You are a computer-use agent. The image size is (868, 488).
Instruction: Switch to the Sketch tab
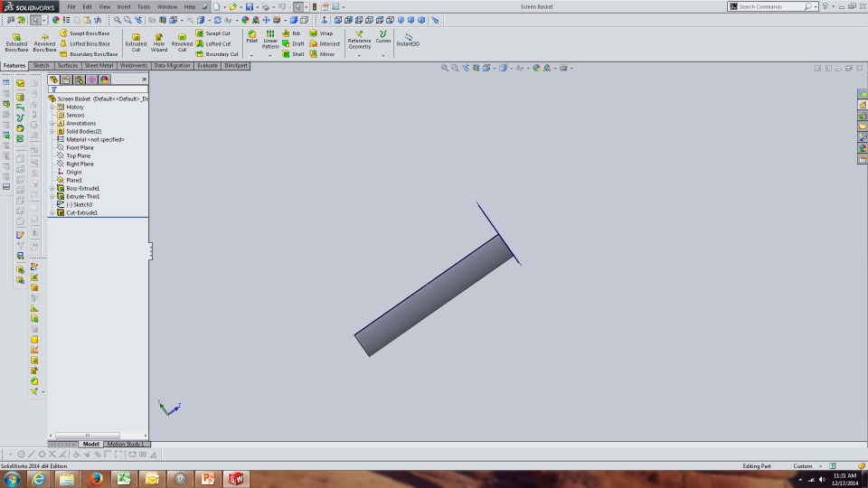(x=41, y=66)
